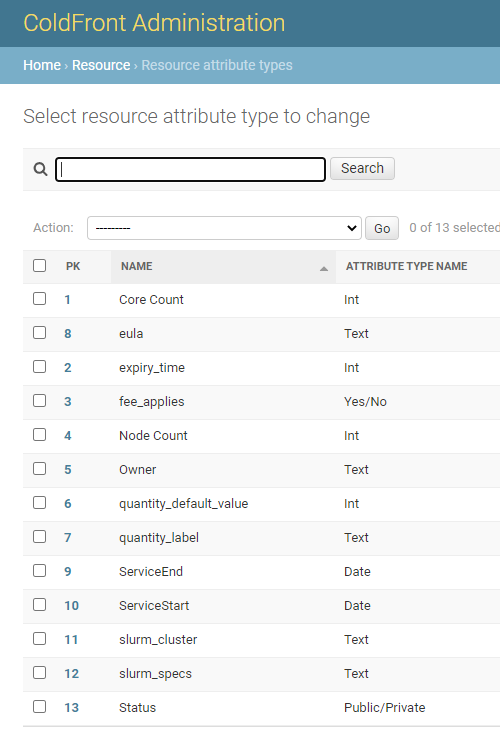Open the Action dropdown
Screen dimensions: 500x742
[224, 228]
